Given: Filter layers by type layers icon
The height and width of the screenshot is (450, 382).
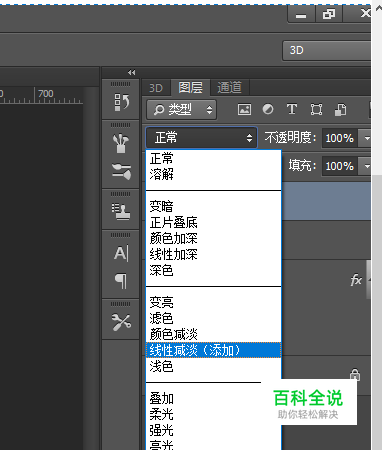Looking at the screenshot, I should click(292, 109).
